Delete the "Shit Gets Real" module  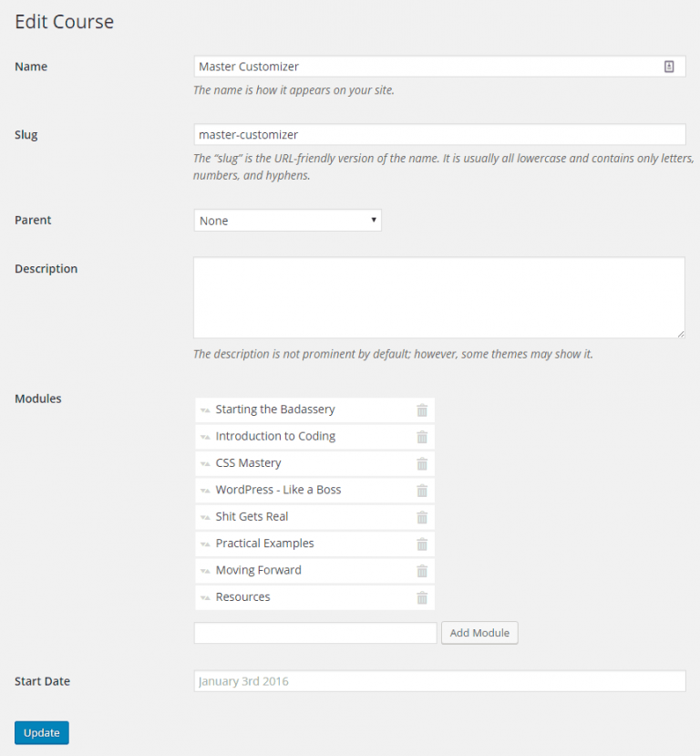pyautogui.click(x=421, y=516)
